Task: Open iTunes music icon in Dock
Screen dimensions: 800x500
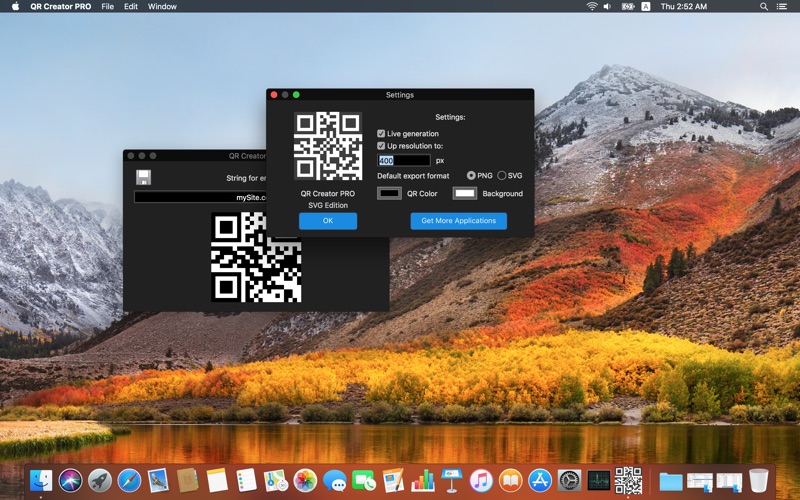Action: coord(481,481)
